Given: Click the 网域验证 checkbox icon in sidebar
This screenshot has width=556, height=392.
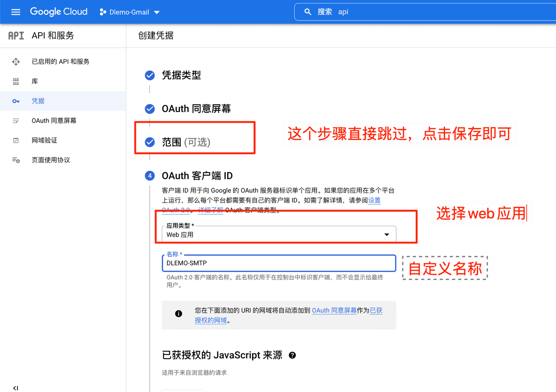Looking at the screenshot, I should pos(16,141).
